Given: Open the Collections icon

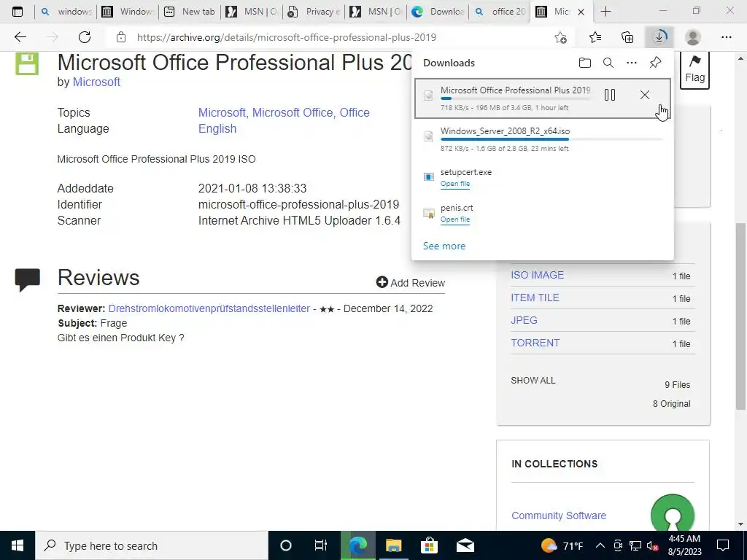Looking at the screenshot, I should [627, 37].
